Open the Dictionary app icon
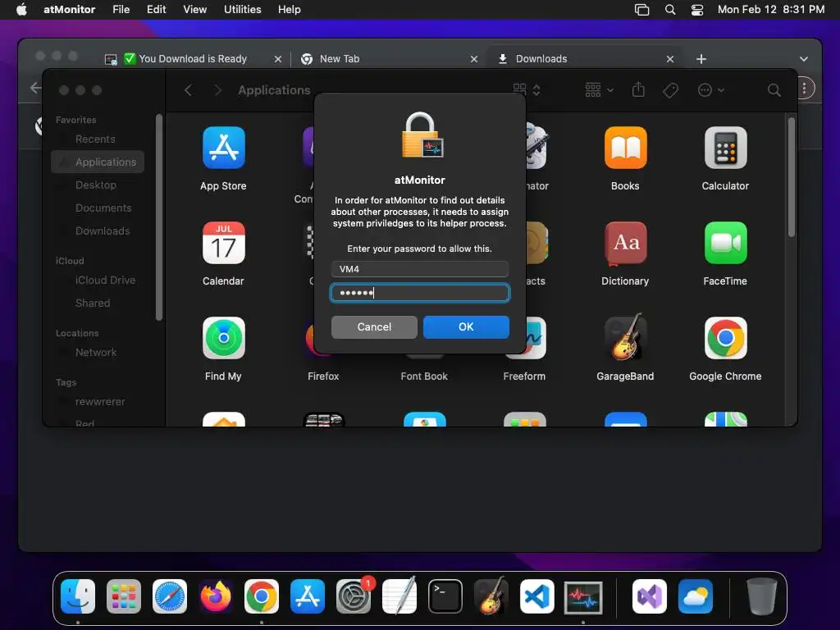This screenshot has height=630, width=840. [625, 243]
